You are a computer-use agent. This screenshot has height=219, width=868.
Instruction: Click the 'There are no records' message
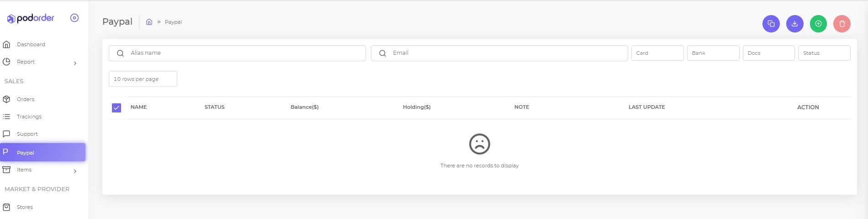[x=480, y=166]
